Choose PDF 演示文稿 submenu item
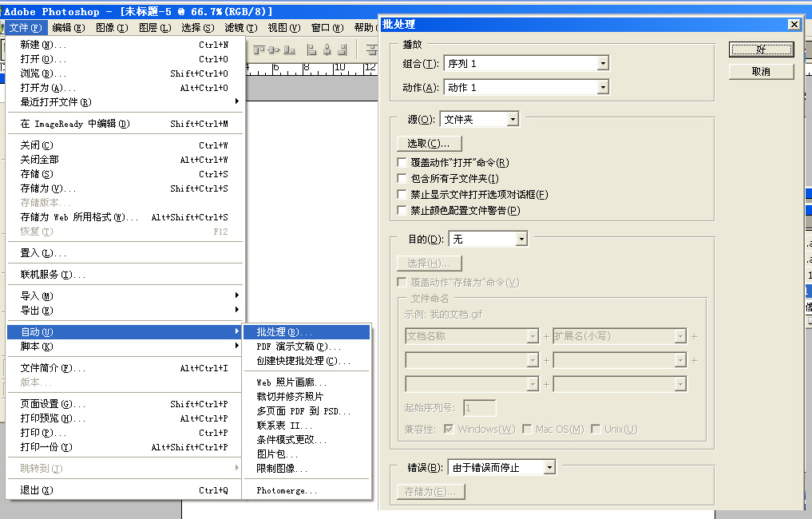Screen dimensions: 812x519 click(x=307, y=347)
